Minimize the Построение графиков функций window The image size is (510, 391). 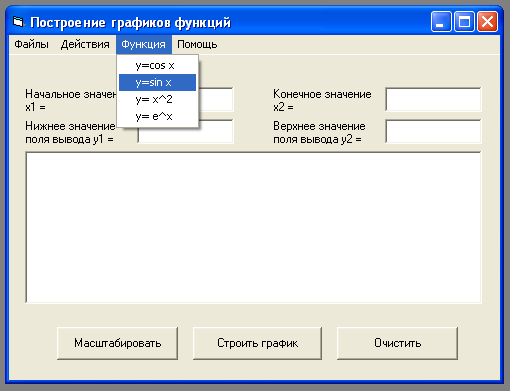click(441, 22)
